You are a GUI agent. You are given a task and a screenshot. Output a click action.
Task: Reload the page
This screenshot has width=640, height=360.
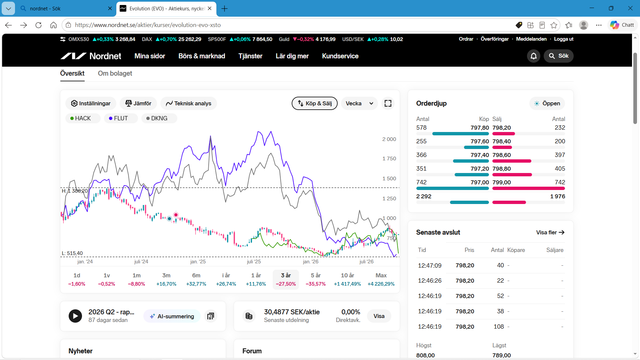point(38,25)
